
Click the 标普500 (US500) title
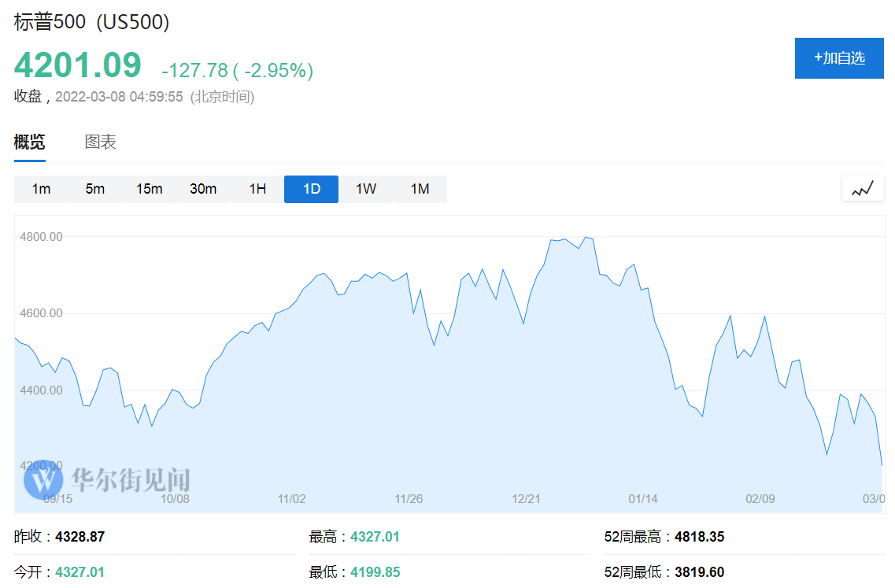pos(92,22)
